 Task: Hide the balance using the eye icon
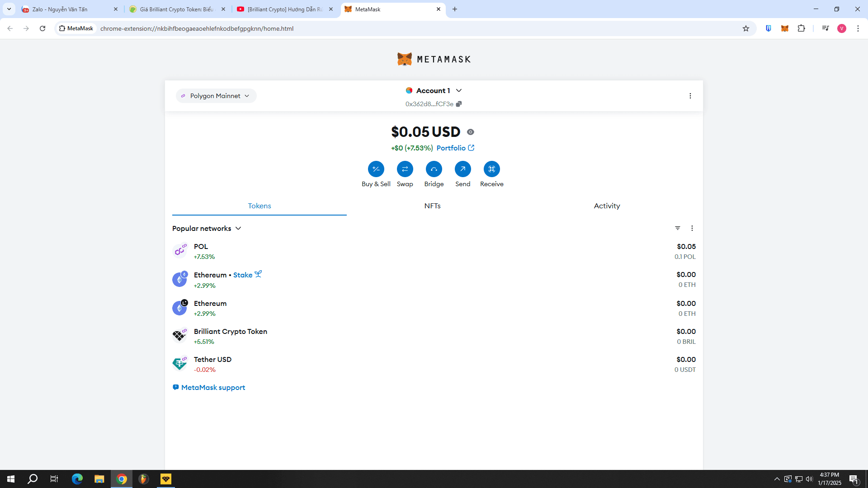tap(471, 132)
